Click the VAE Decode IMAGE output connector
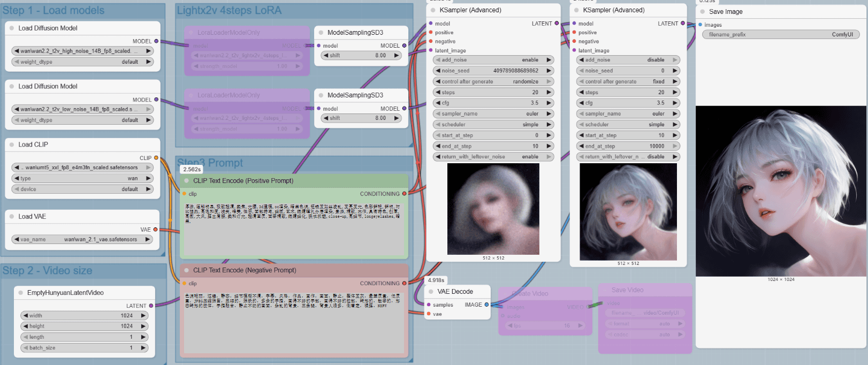 coord(486,305)
